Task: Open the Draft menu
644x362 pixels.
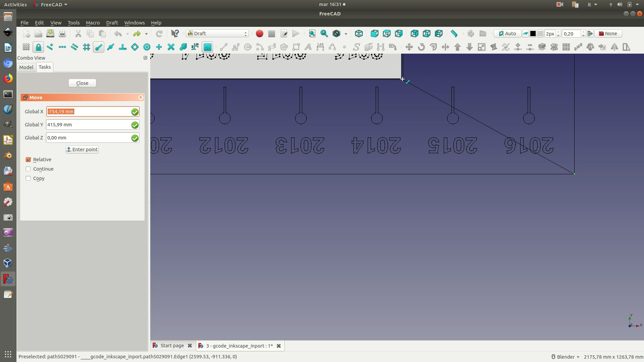Action: pyautogui.click(x=112, y=23)
